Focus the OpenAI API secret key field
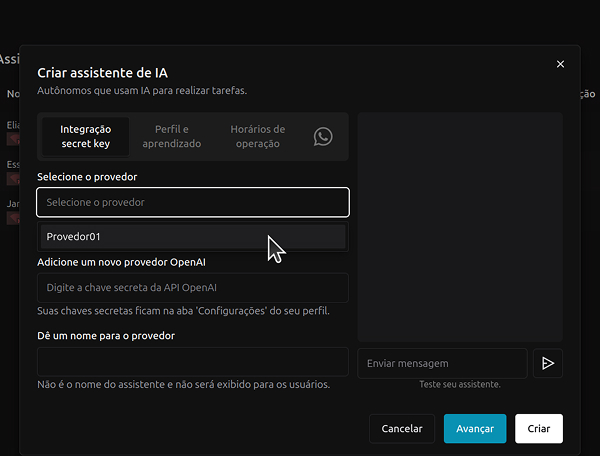600x456 pixels. (x=193, y=288)
